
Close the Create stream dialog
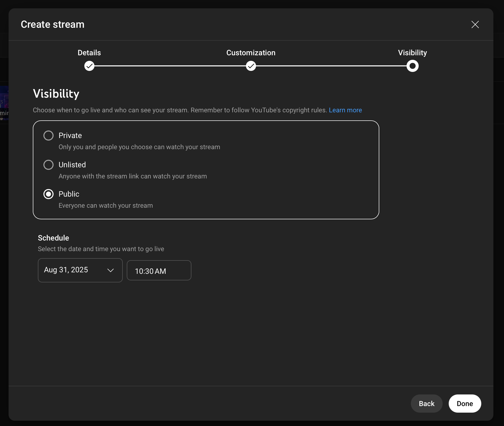pyautogui.click(x=475, y=24)
